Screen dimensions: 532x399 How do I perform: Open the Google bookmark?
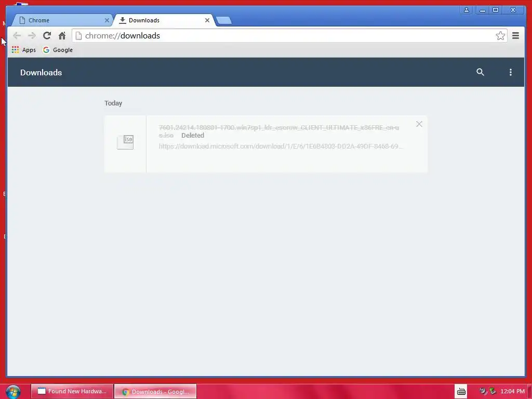point(58,50)
